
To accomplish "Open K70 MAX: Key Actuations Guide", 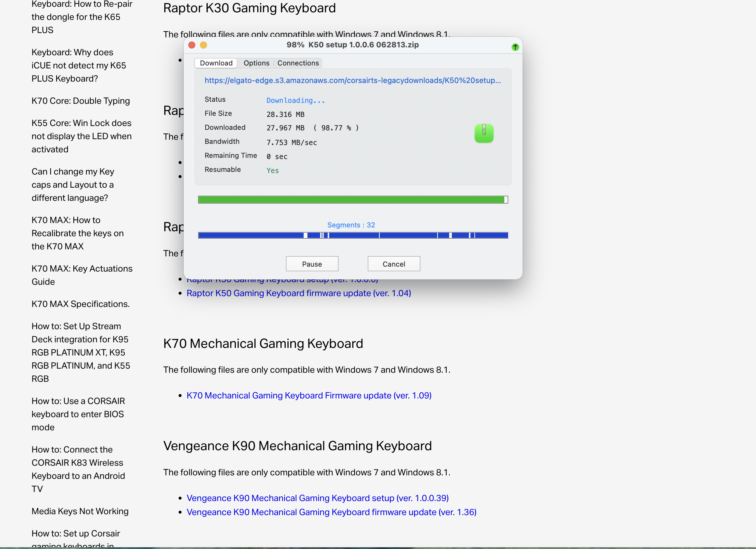I will click(82, 275).
